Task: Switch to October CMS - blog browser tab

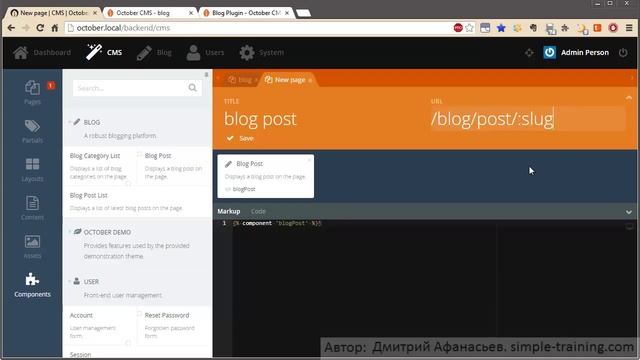Action: (x=149, y=13)
